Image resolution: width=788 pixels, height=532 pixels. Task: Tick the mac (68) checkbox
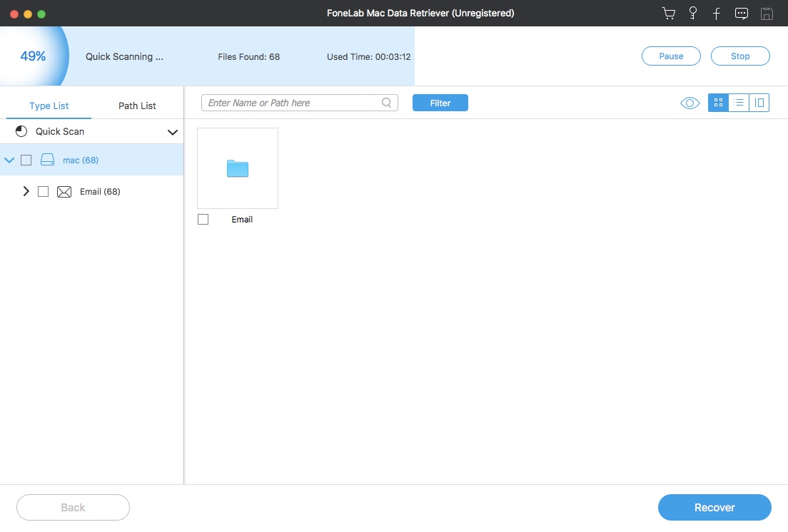26,160
